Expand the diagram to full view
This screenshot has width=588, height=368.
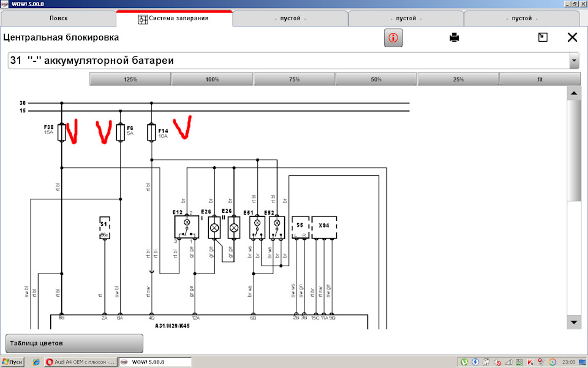543,37
